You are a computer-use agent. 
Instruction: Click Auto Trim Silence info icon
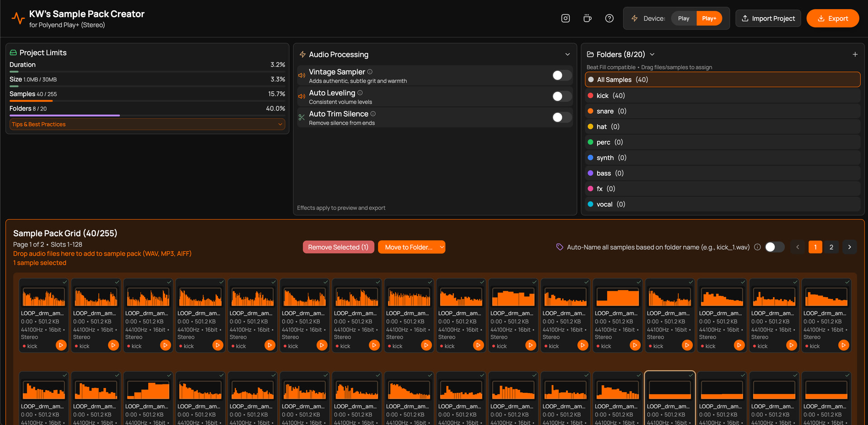373,114
